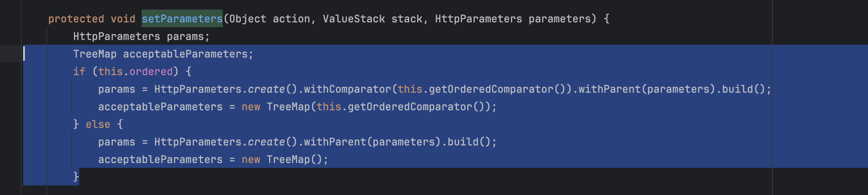Click the withComparator method call
The width and height of the screenshot is (868, 195).
347,89
